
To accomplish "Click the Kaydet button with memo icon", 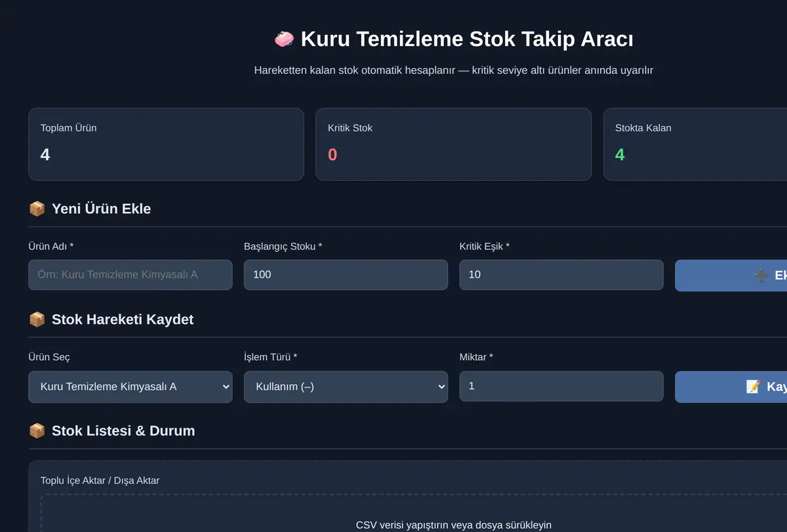I will [x=731, y=387].
